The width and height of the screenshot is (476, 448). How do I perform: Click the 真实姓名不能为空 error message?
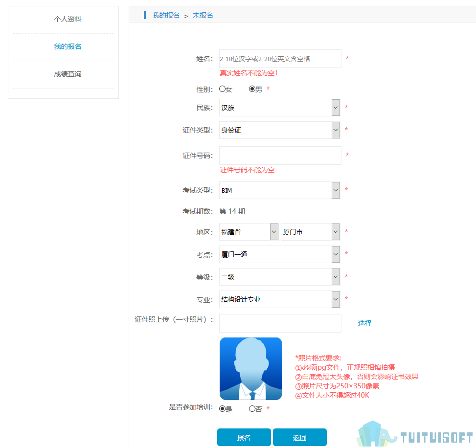coord(249,73)
